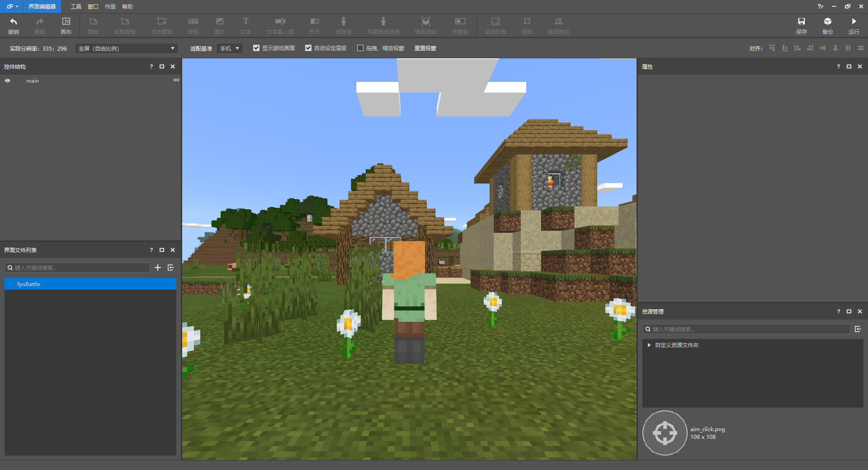Screen dimensions: 868x470
Task: Click the align left edges icon
Action: point(797,48)
